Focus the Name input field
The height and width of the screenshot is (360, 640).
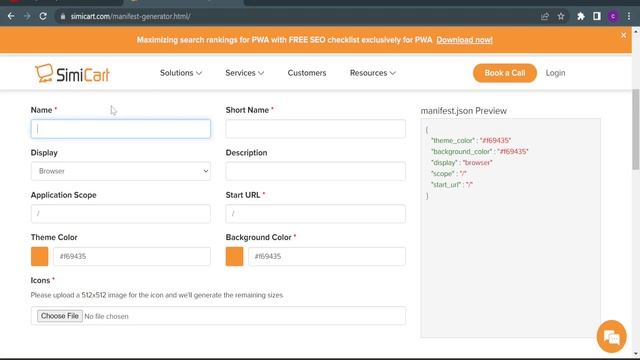coord(120,129)
